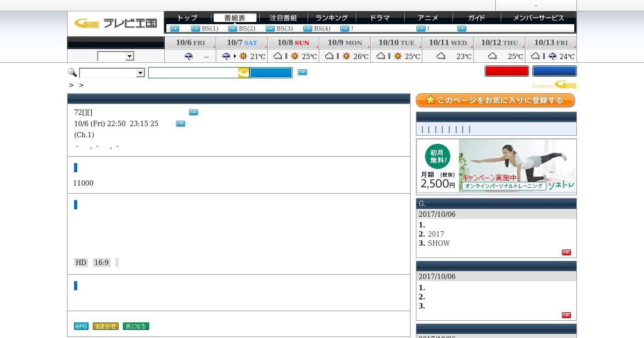Click the red arrow in second ranking box
Viewport: 644px width, 338px height.
tap(566, 315)
